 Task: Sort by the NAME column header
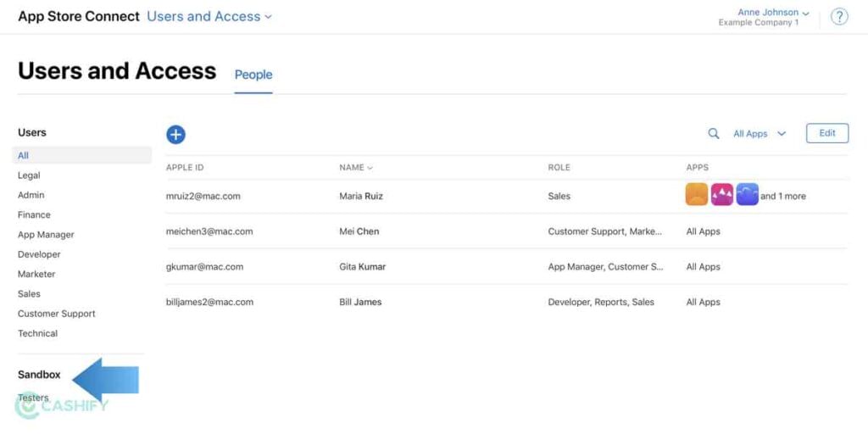click(356, 167)
